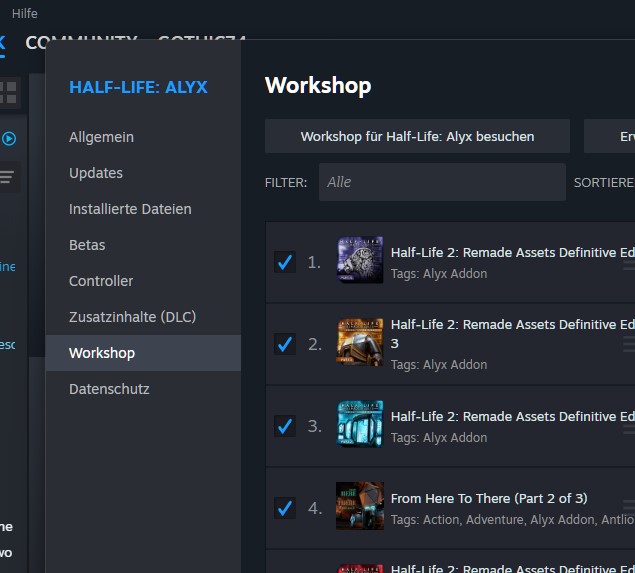Go to Zusatzinhalte (DLC) section

[x=132, y=317]
